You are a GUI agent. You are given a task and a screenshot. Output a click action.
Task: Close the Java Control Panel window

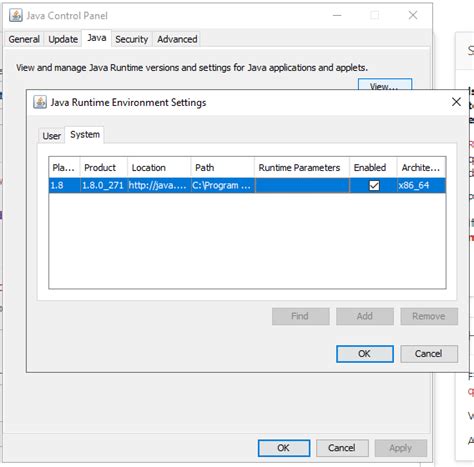point(413,15)
